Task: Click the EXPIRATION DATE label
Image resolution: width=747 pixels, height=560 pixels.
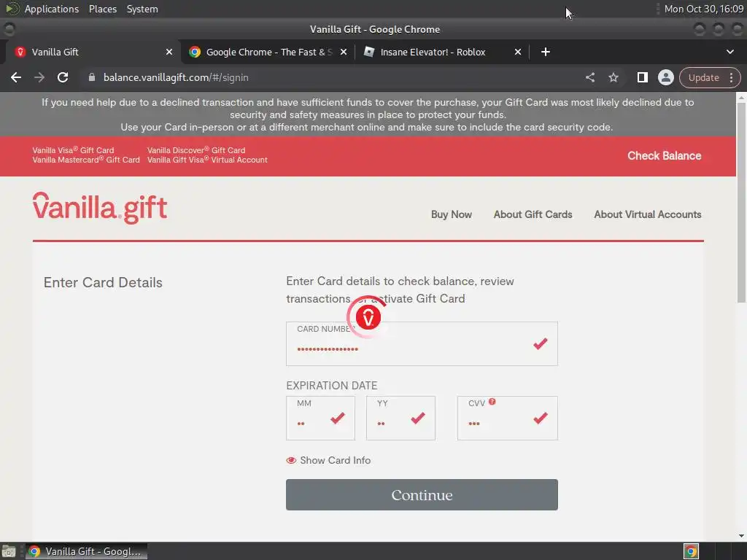Action: [x=332, y=385]
